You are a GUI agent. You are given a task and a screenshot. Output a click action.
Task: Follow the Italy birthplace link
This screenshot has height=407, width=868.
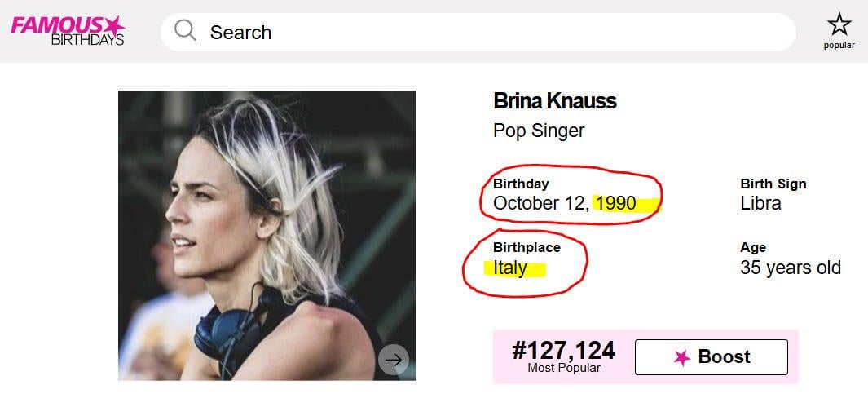[510, 268]
